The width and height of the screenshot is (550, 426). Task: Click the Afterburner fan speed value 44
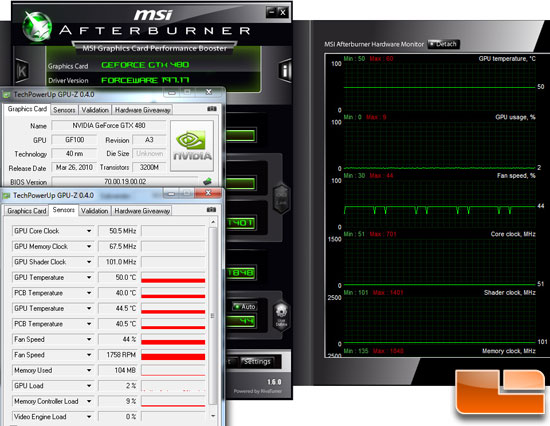click(x=241, y=321)
